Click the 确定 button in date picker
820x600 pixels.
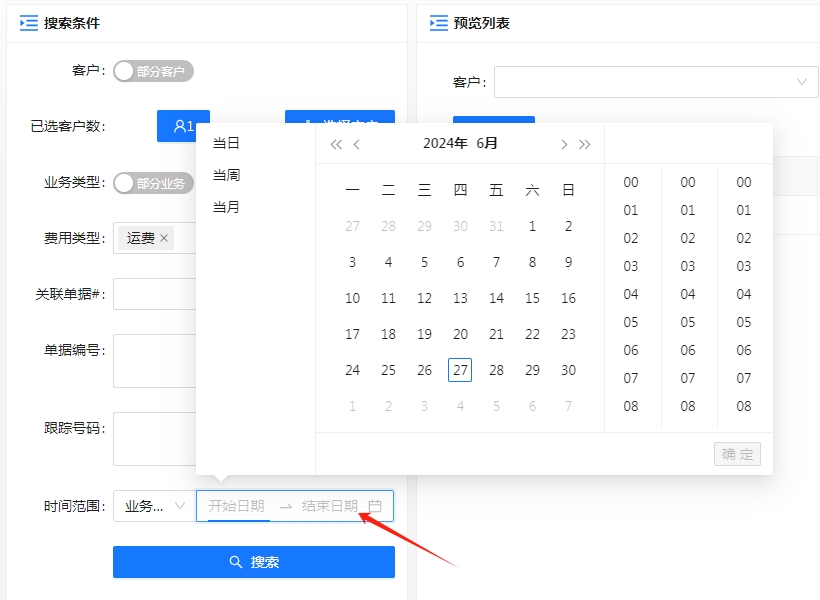tap(737, 454)
